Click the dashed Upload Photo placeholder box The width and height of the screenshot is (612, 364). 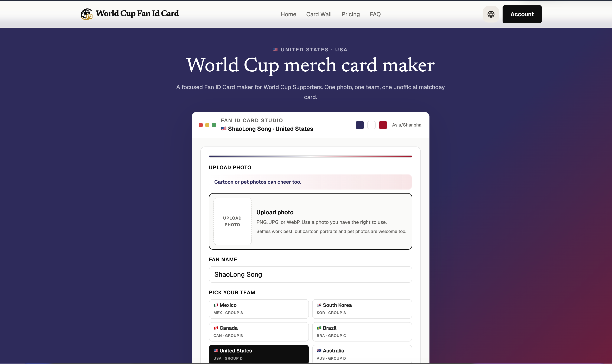232,221
